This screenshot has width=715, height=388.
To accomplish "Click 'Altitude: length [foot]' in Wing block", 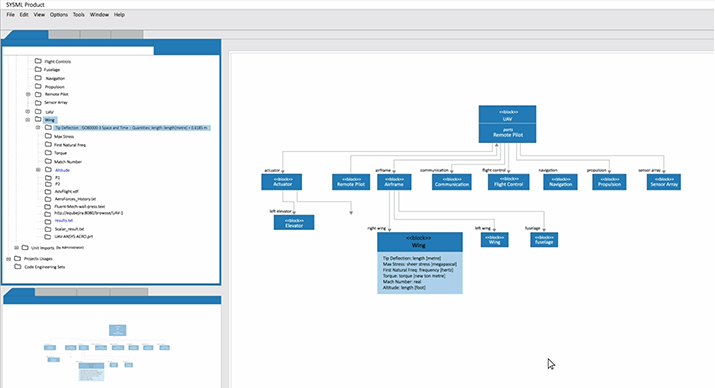I will pyautogui.click(x=404, y=288).
